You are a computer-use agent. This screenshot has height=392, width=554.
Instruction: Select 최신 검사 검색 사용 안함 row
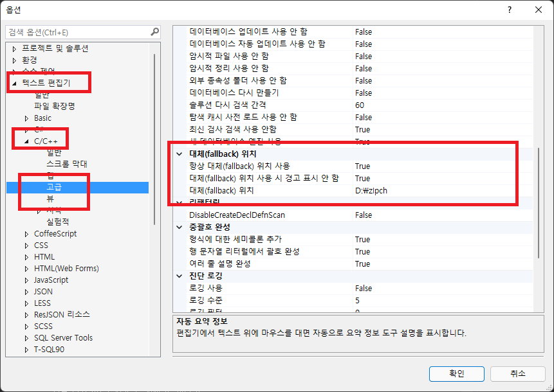pyautogui.click(x=360, y=130)
